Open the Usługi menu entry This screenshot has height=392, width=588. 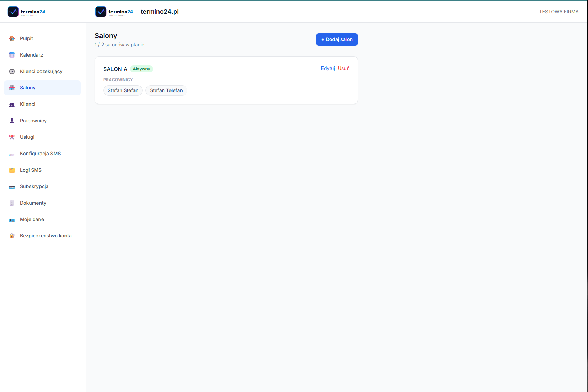tap(42, 137)
